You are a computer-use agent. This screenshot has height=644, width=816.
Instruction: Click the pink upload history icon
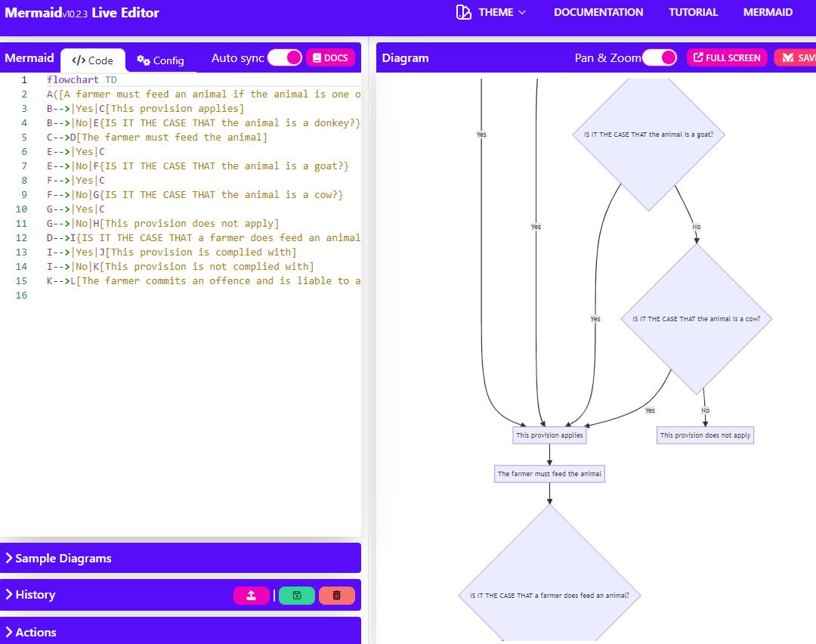point(252,596)
